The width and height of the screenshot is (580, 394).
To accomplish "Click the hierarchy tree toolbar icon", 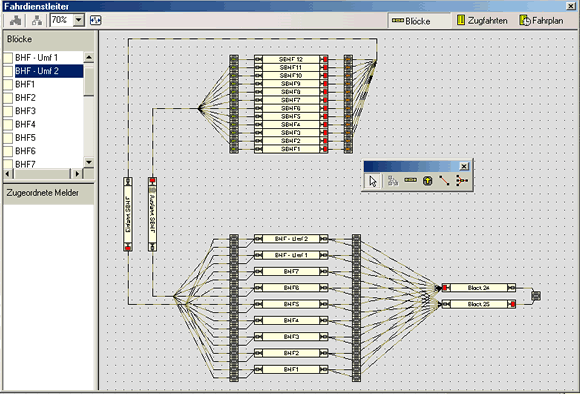I will click(37, 20).
